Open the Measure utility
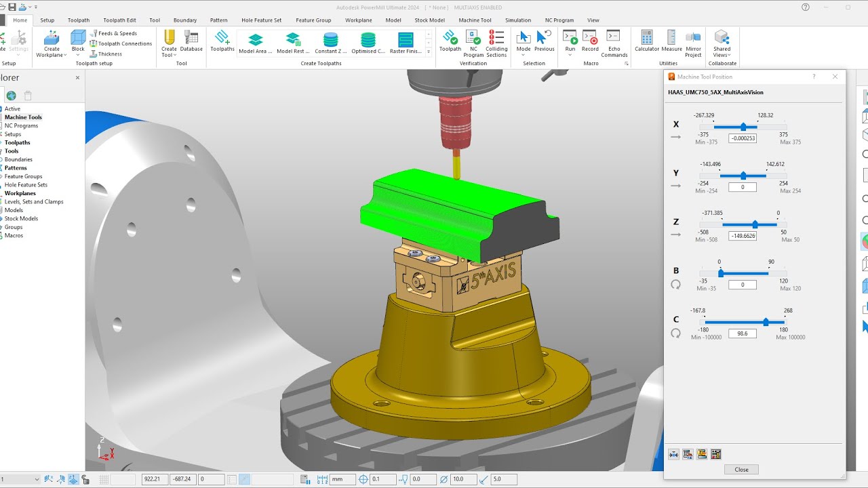 [x=671, y=41]
